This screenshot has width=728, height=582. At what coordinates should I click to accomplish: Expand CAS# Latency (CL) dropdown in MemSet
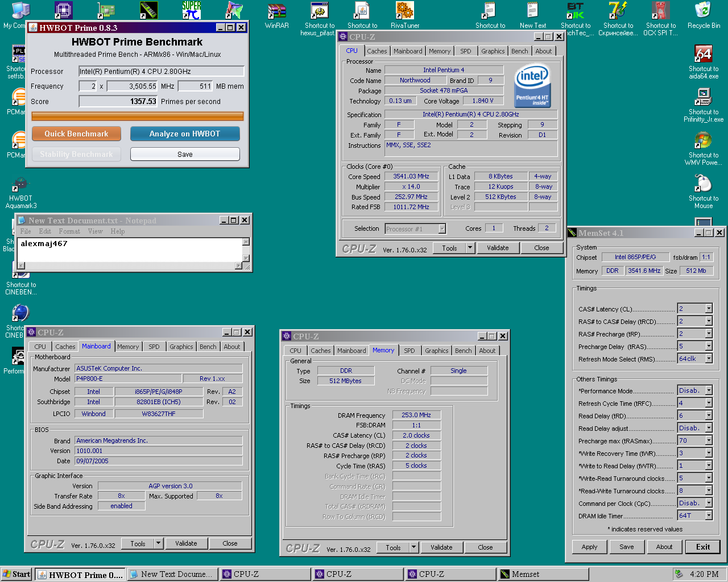click(709, 309)
